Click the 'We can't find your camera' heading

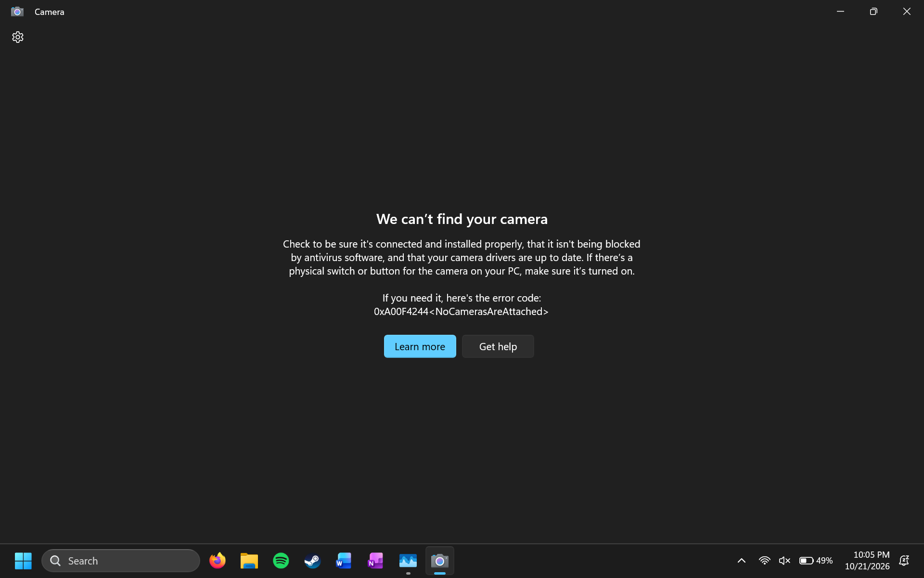[462, 219]
